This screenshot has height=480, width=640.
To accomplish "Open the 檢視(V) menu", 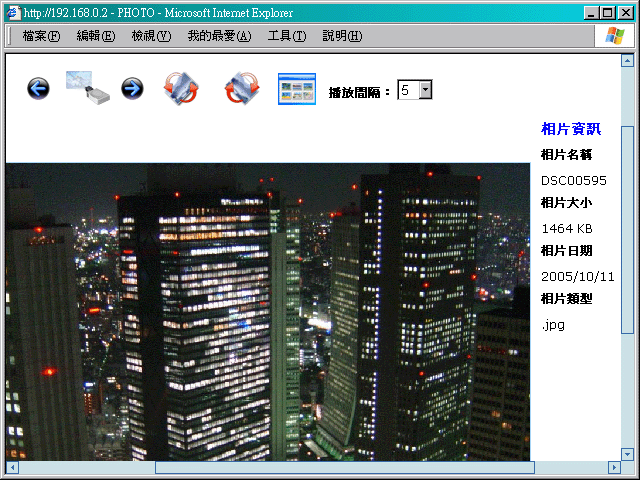I will pyautogui.click(x=151, y=36).
